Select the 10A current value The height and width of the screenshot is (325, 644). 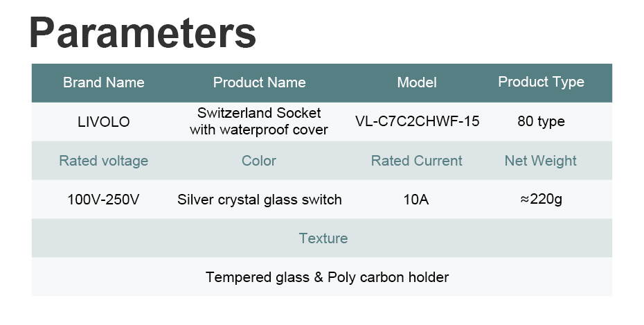415,200
